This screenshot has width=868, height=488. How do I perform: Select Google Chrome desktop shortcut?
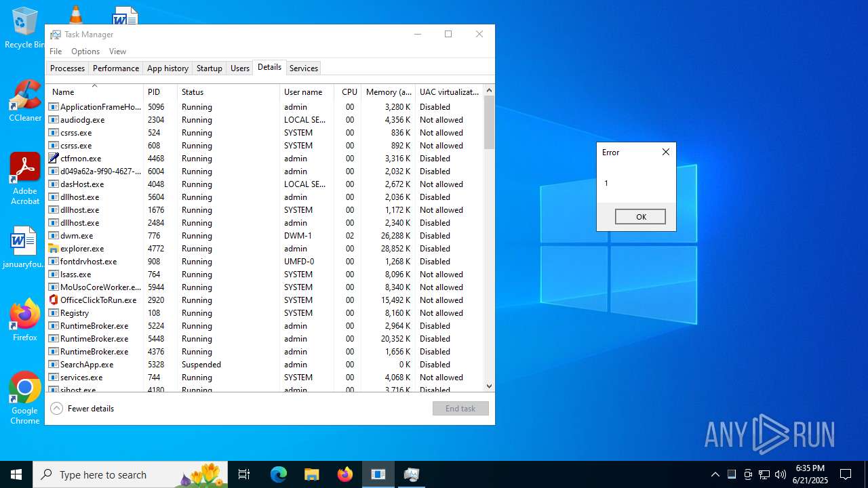coord(25,399)
